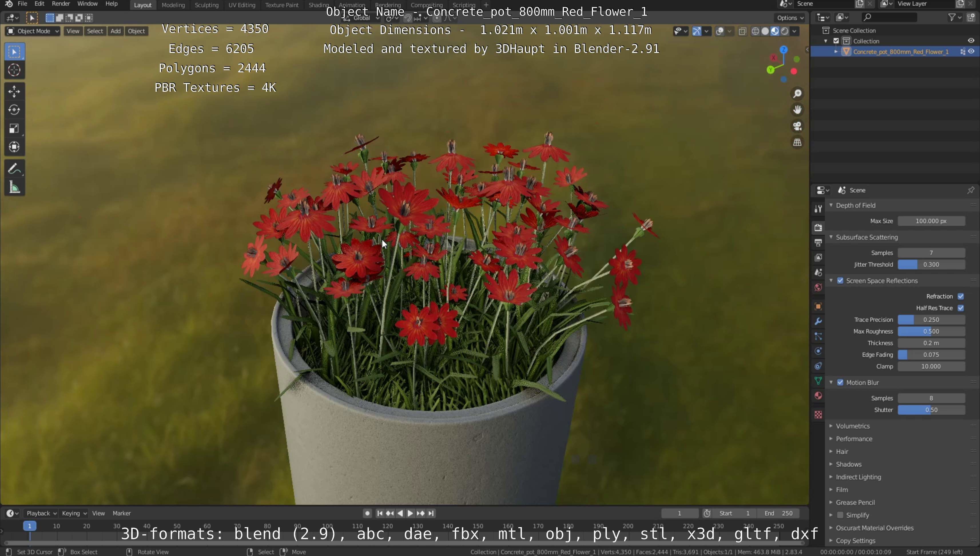
Task: Uncheck the Collection exclude checkbox
Action: point(836,41)
